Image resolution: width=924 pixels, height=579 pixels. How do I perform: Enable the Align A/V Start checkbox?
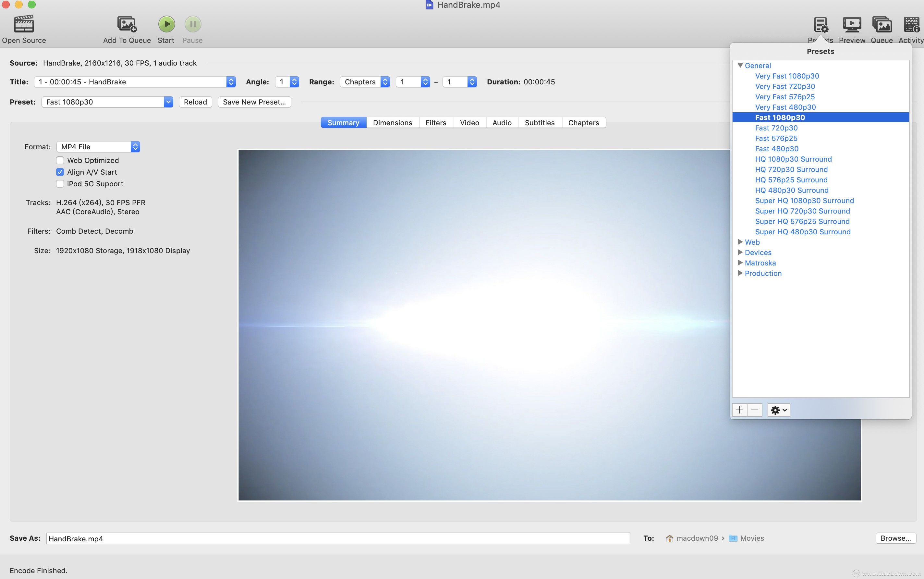tap(59, 172)
